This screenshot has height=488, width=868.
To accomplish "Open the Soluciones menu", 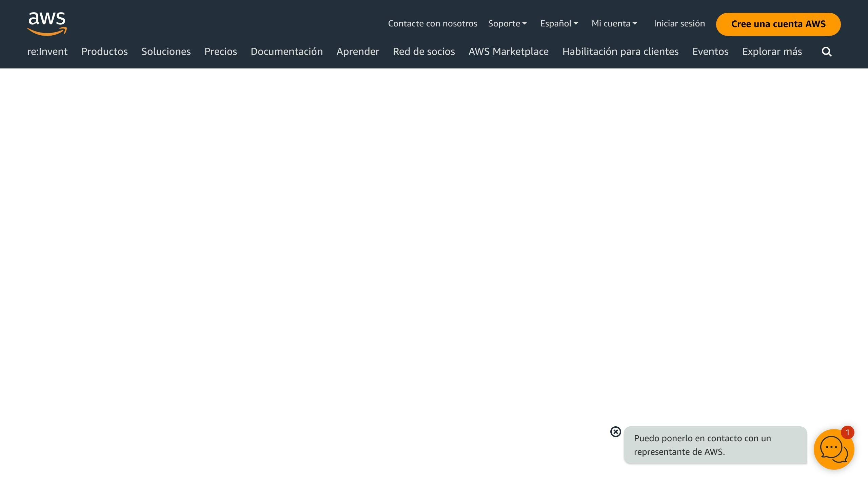I will pos(166,52).
